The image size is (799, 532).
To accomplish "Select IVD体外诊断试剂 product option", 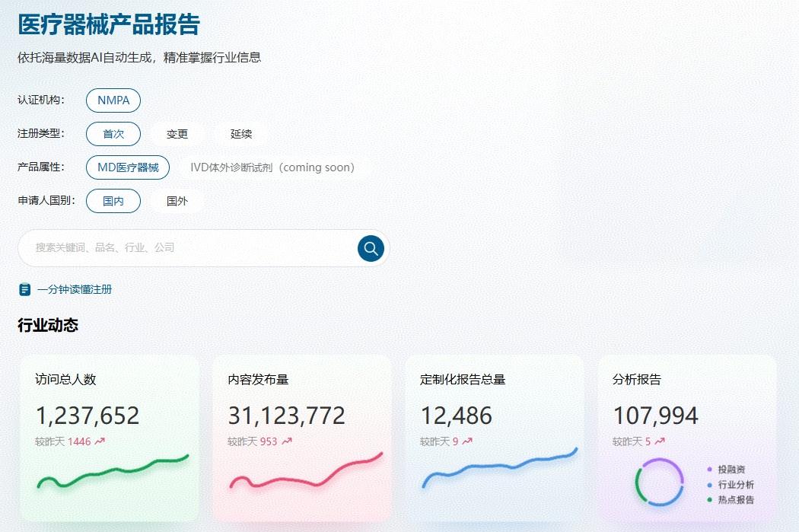I will coord(273,167).
